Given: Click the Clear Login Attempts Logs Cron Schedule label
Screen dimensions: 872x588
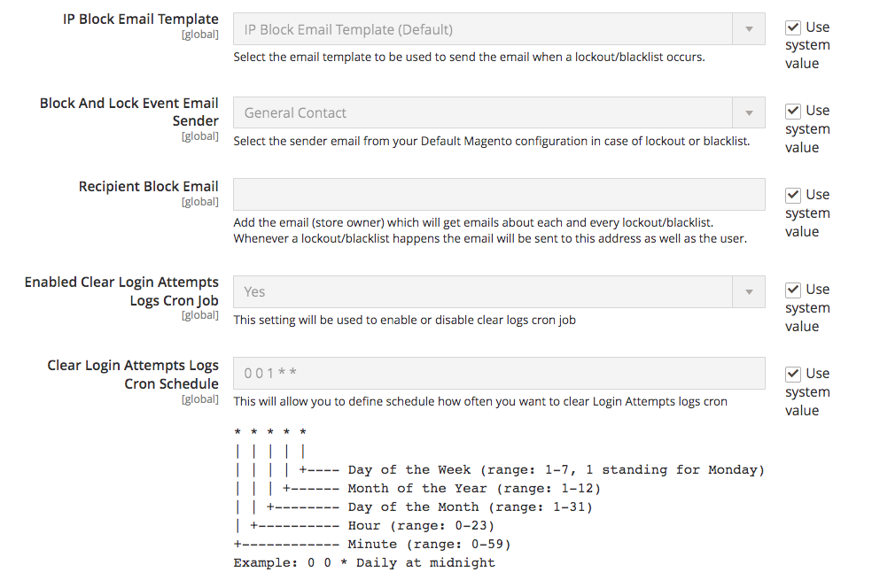Looking at the screenshot, I should (133, 375).
